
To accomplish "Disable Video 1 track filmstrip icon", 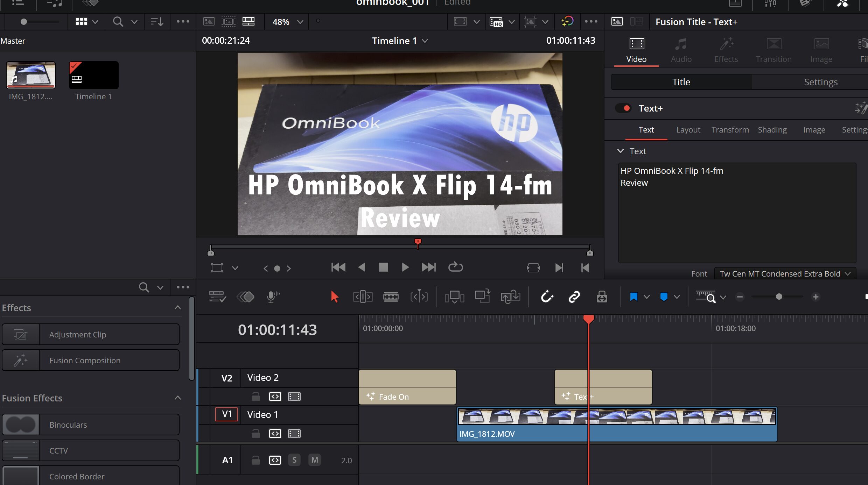I will pyautogui.click(x=294, y=434).
